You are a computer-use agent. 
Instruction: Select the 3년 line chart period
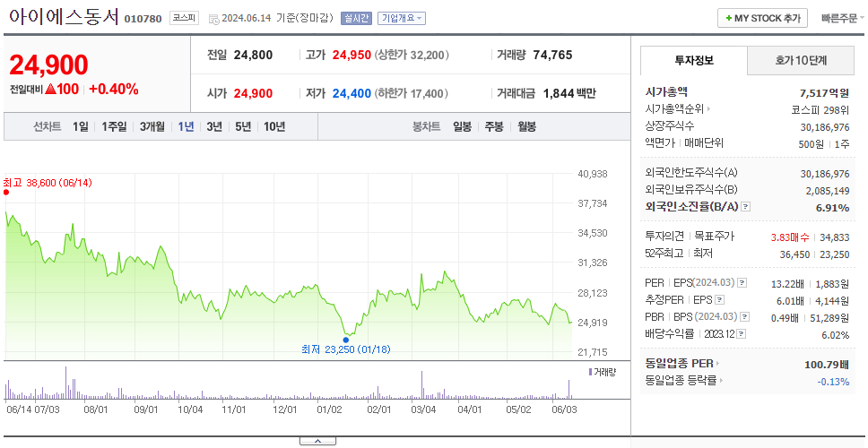tap(214, 126)
